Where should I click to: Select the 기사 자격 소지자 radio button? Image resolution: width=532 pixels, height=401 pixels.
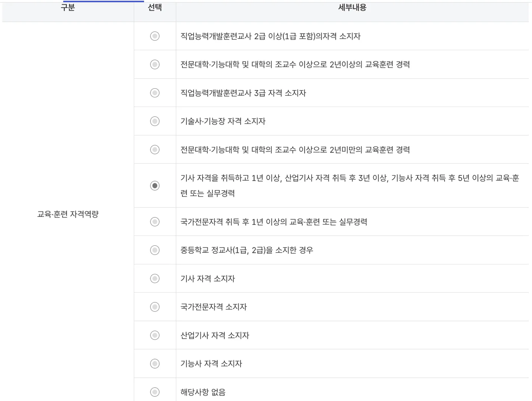point(155,278)
